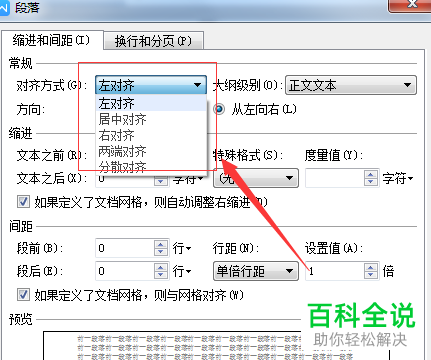Click the 度量值 input field
The height and width of the screenshot is (360, 431).
(335, 178)
